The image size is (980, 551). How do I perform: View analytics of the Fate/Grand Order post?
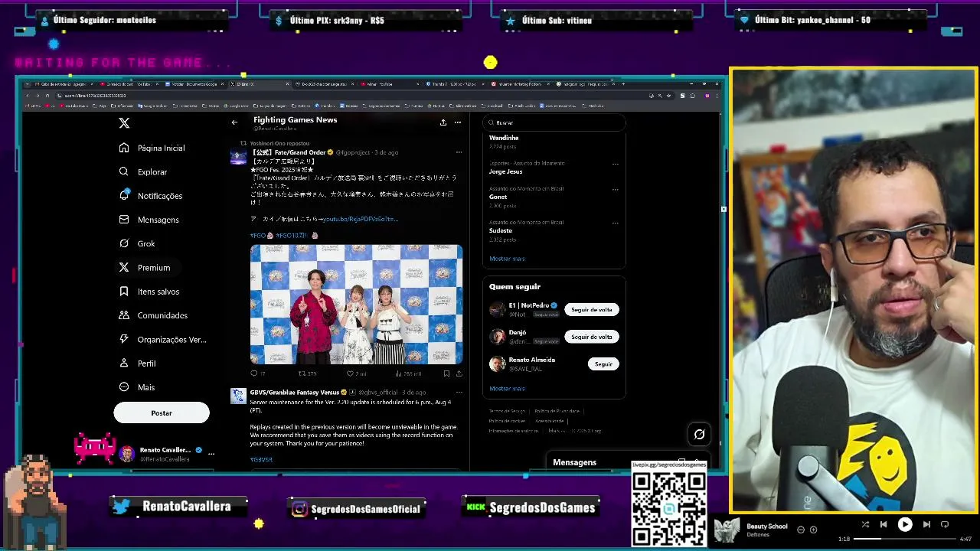399,373
